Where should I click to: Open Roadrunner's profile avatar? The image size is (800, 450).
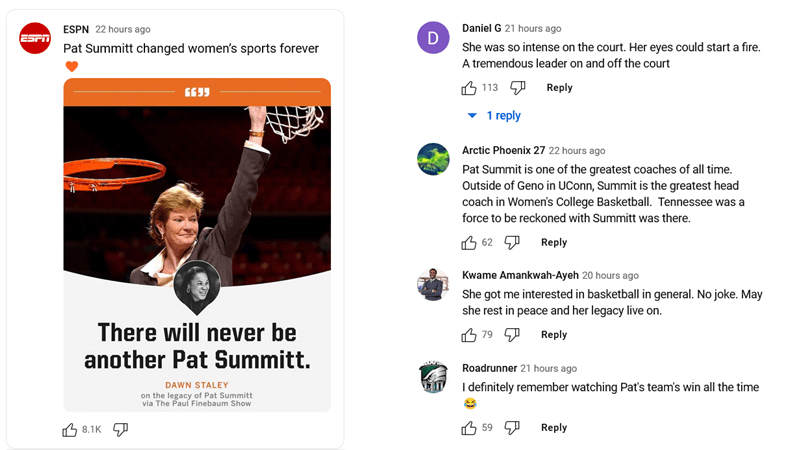click(x=433, y=378)
